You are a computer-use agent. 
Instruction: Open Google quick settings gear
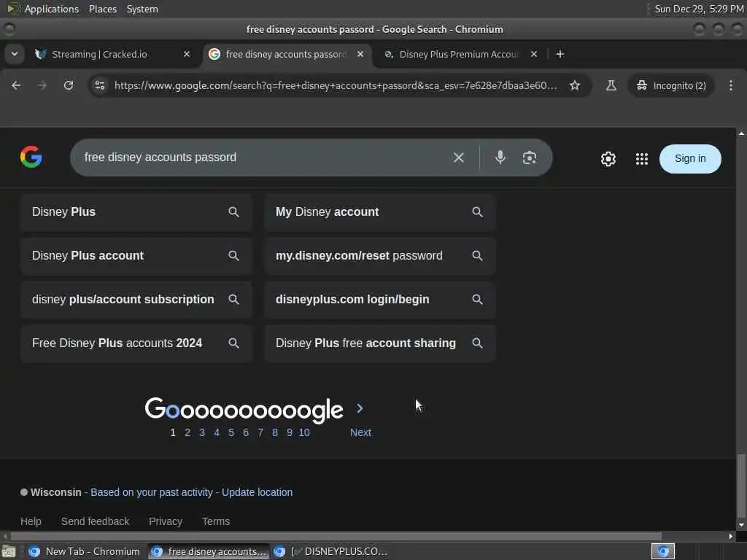click(x=608, y=158)
